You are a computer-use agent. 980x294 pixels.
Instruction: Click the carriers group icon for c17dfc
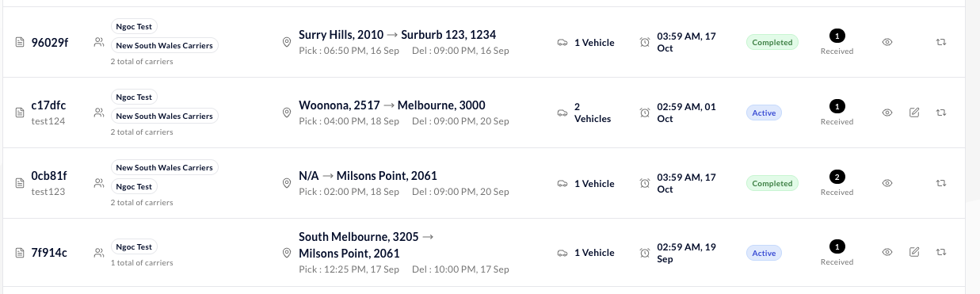(x=99, y=113)
